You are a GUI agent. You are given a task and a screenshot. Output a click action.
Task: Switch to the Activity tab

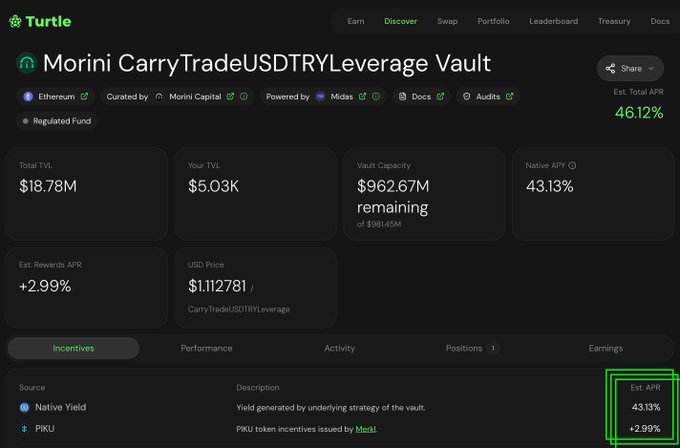coord(340,348)
